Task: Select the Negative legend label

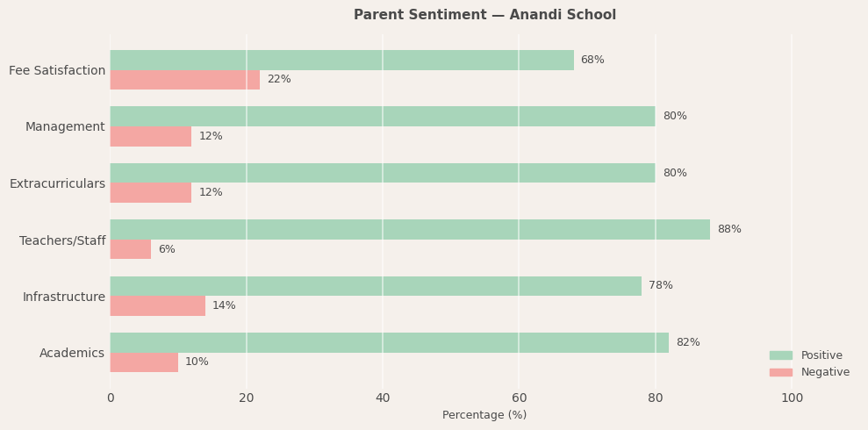Action: [x=825, y=372]
